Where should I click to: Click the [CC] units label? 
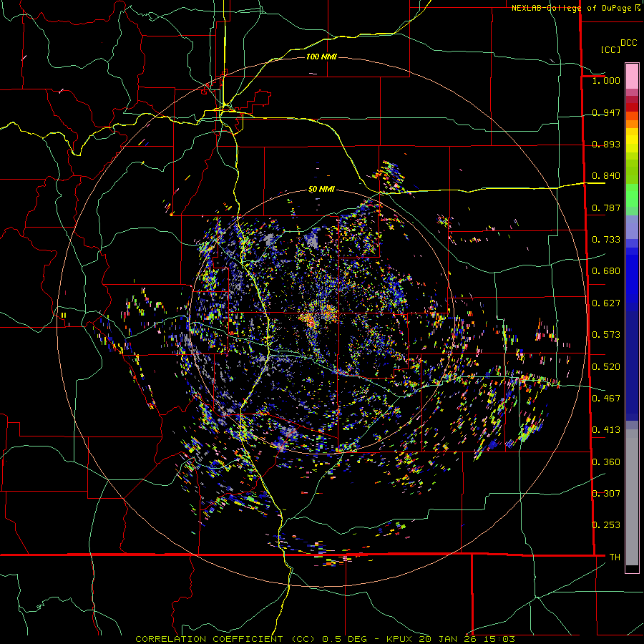(x=610, y=49)
